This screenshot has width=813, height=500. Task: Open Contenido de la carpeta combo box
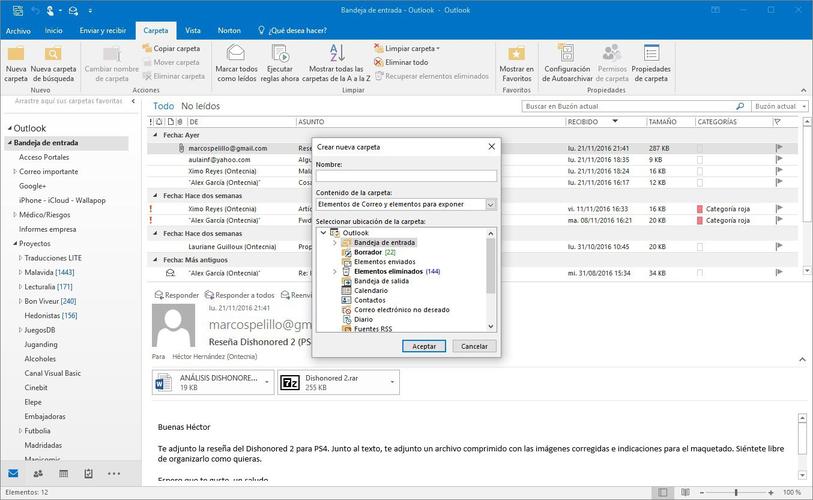pyautogui.click(x=406, y=204)
